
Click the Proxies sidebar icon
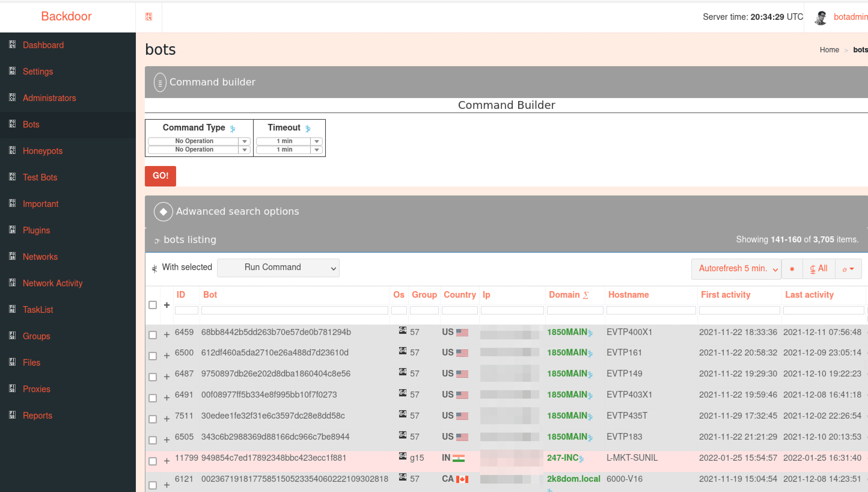13,388
